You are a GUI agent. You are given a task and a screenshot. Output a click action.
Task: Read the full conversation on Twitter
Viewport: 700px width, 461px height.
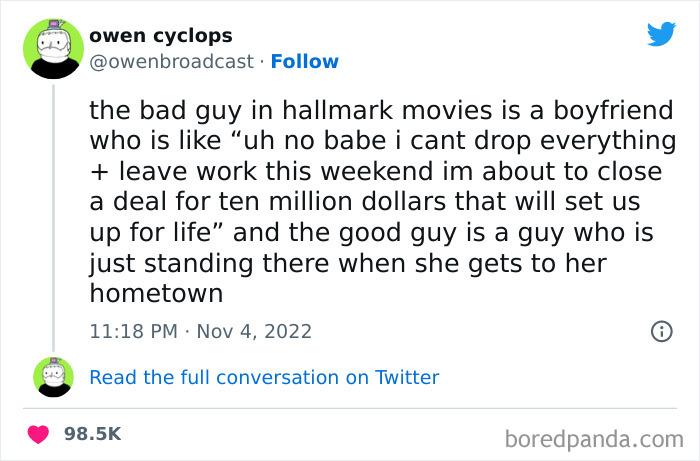pyautogui.click(x=264, y=377)
